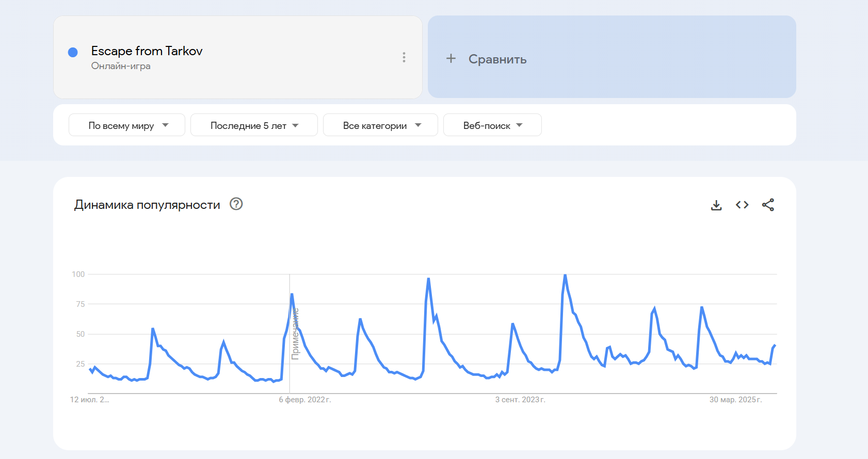Open the Веб-поиск search type dropdown
The width and height of the screenshot is (868, 459).
(x=492, y=125)
